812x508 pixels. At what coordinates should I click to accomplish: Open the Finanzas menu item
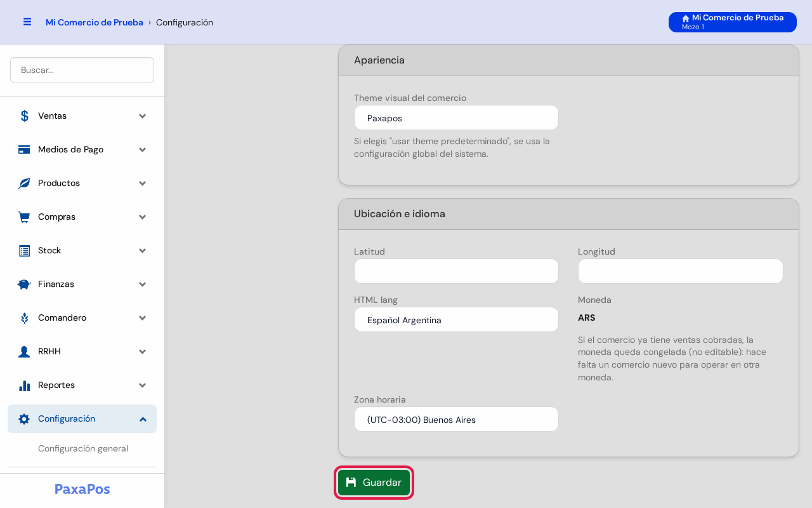82,284
